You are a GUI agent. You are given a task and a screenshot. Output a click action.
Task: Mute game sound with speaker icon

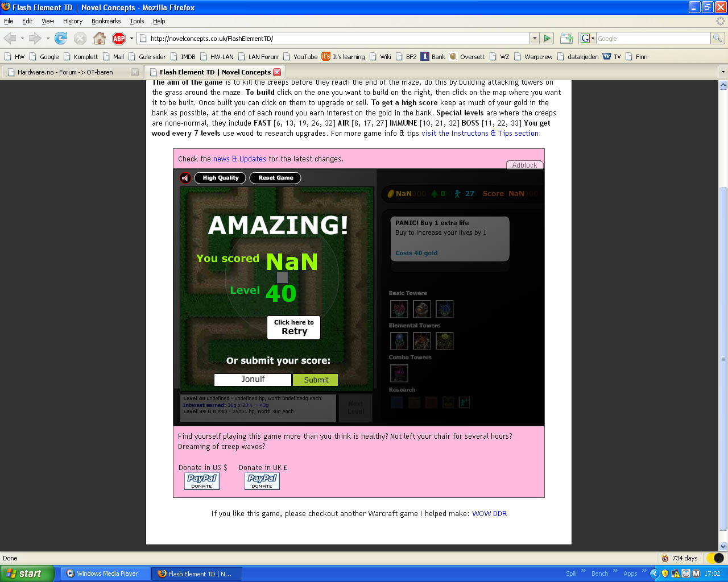click(185, 178)
